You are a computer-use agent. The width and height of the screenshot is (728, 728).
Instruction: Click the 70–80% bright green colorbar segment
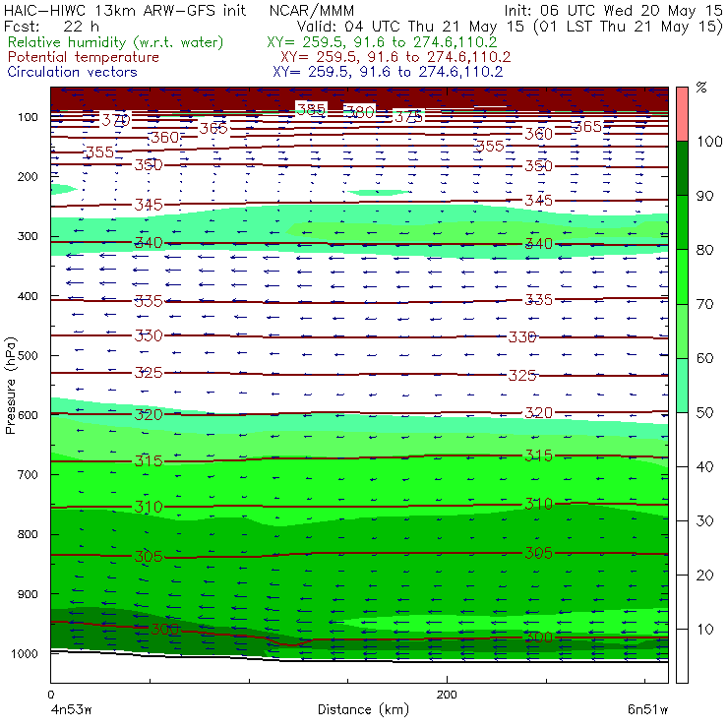pos(682,276)
